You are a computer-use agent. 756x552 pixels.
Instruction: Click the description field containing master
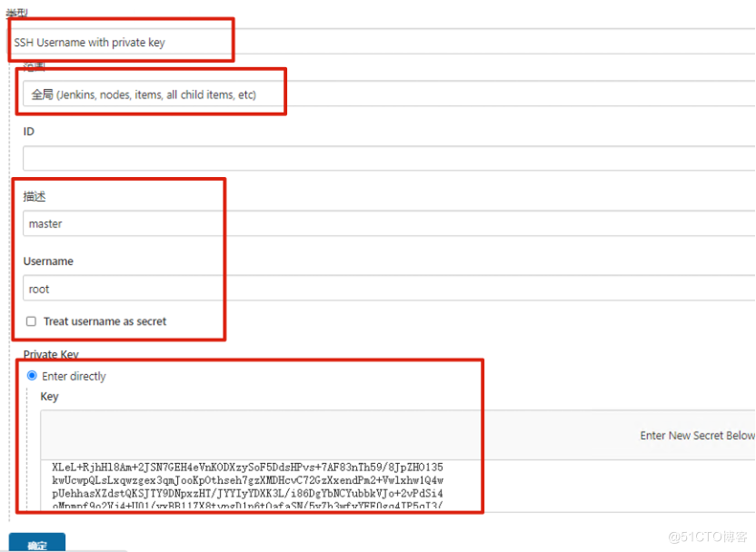pyautogui.click(x=389, y=223)
